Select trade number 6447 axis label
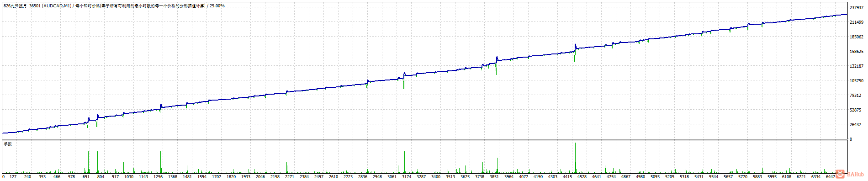This screenshot has width=868, height=181. pyautogui.click(x=831, y=176)
